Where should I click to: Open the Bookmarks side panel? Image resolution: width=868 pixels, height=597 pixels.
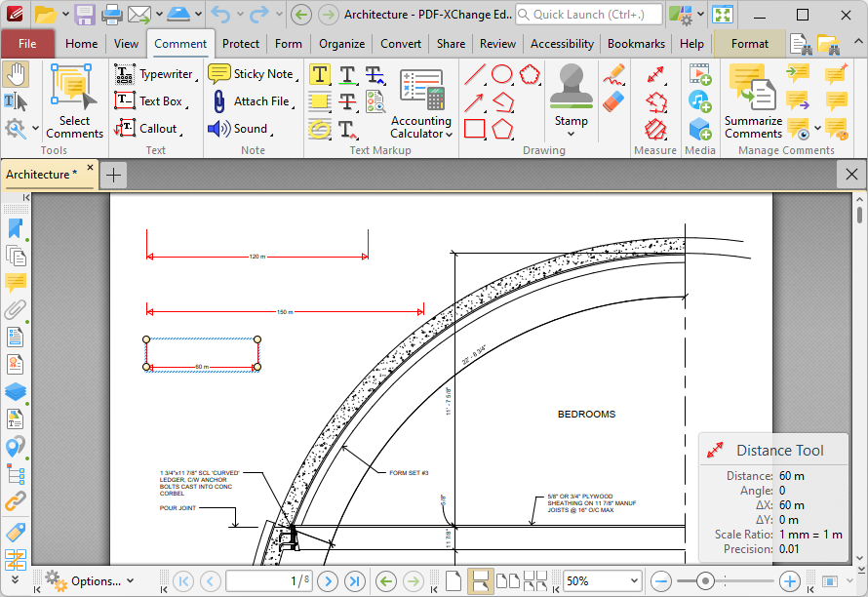pos(16,228)
